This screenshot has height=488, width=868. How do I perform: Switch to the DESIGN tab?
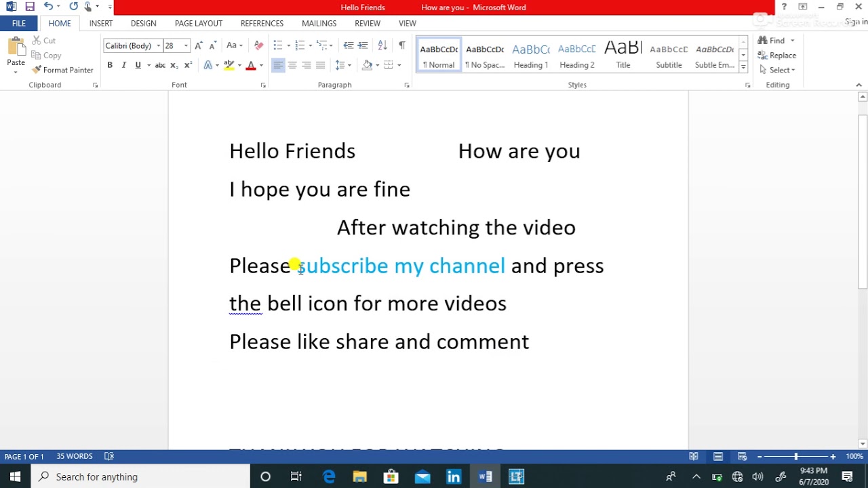click(144, 23)
